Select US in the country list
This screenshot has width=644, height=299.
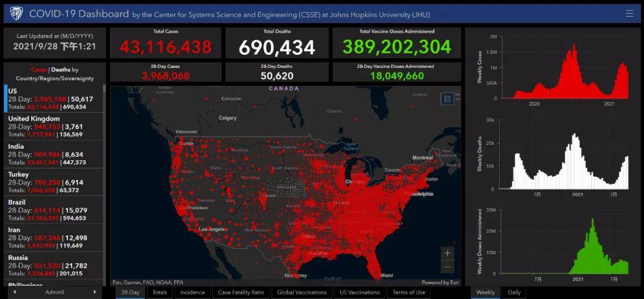[x=54, y=99]
